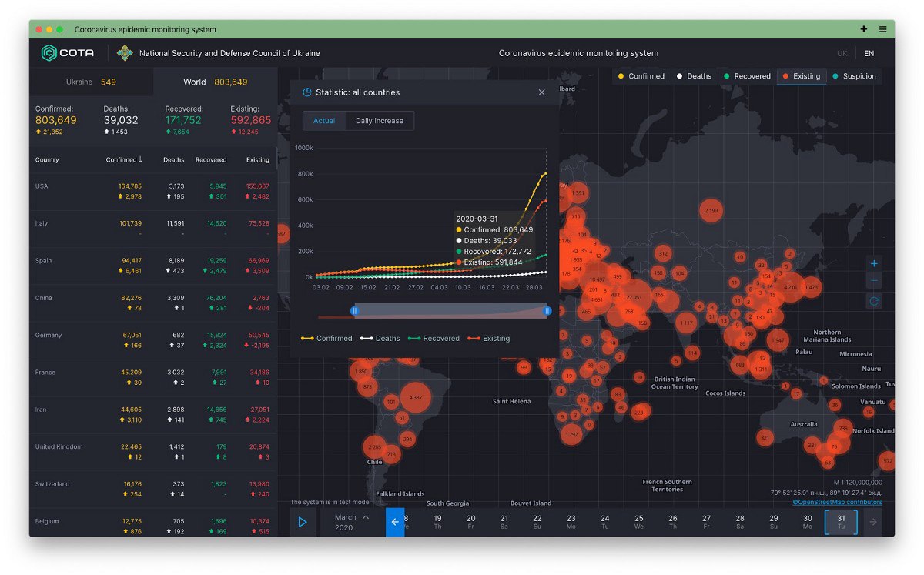Click the Country column header
The width and height of the screenshot is (924, 575).
click(x=47, y=160)
